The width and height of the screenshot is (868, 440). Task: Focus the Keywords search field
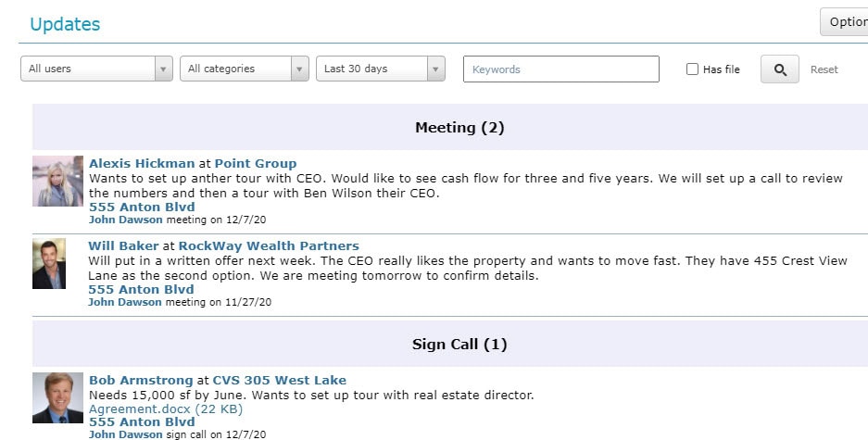tap(560, 69)
